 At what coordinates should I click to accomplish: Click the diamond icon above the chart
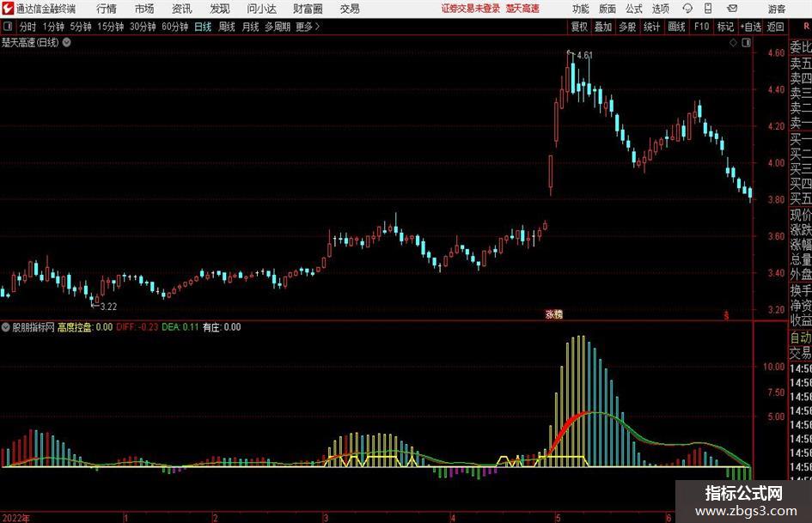tap(733, 43)
